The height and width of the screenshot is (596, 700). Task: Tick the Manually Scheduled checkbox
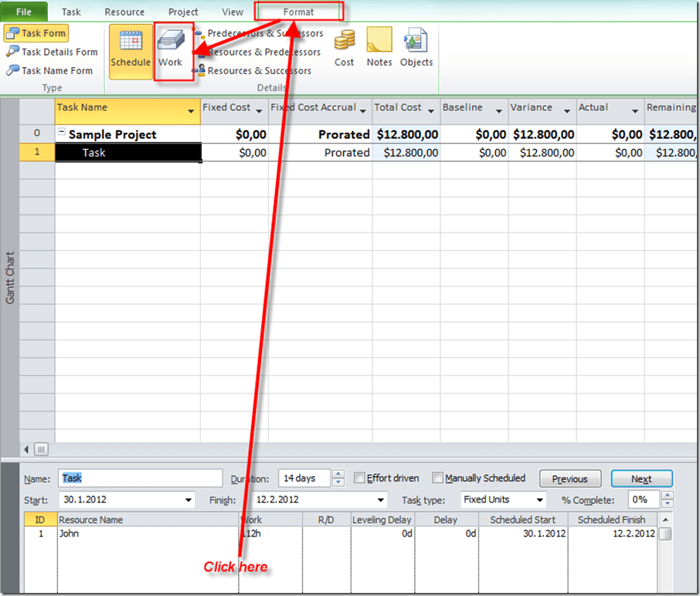click(438, 479)
